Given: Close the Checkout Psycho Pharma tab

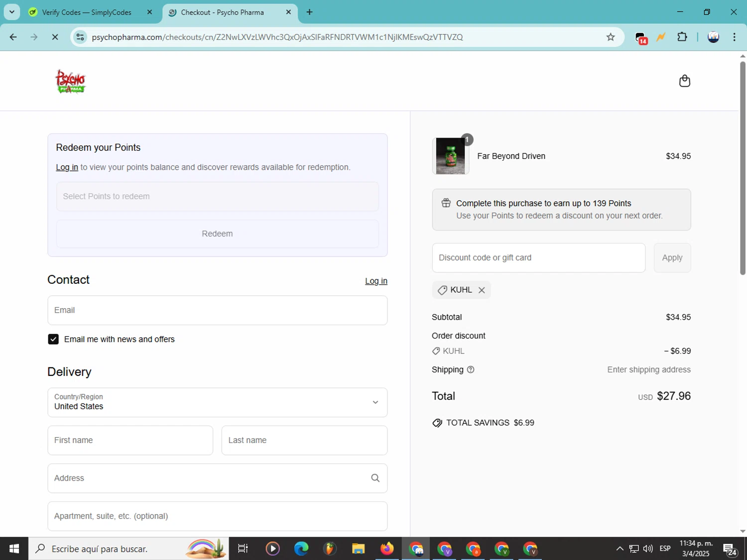Looking at the screenshot, I should (288, 12).
